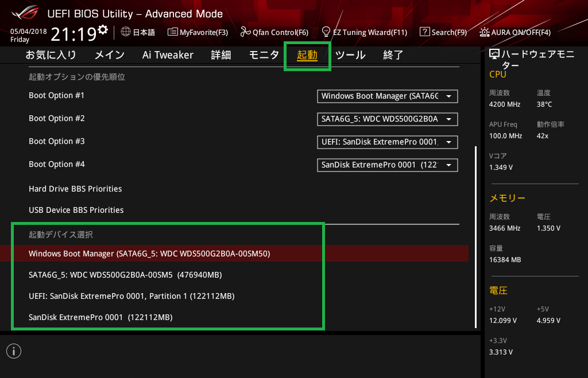Click the hardware monitor icon
Screen dimensions: 588x378
click(x=494, y=54)
